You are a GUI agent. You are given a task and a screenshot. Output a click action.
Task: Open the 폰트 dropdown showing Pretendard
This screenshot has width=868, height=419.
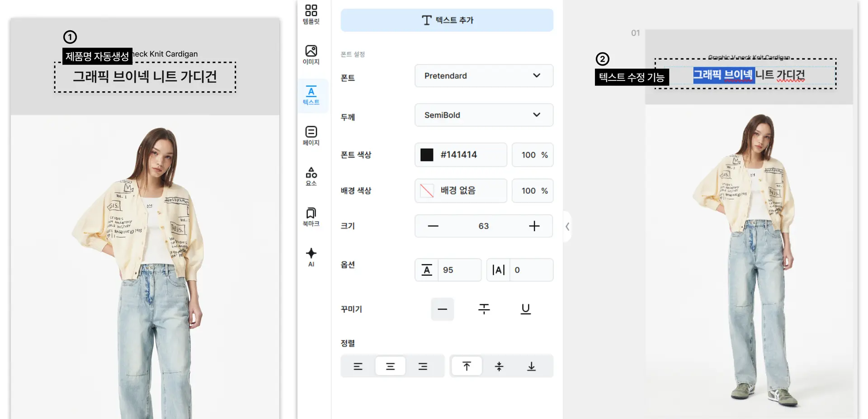click(x=484, y=75)
